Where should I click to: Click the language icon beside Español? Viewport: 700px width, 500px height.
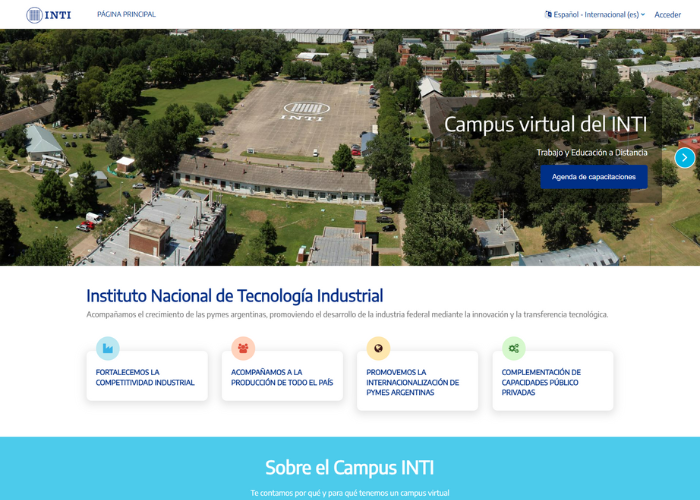[x=548, y=14]
